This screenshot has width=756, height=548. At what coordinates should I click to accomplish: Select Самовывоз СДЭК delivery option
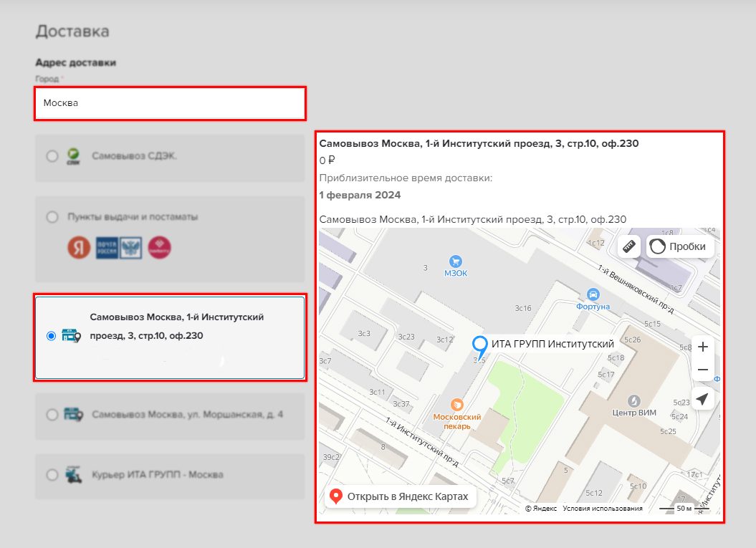pos(52,156)
